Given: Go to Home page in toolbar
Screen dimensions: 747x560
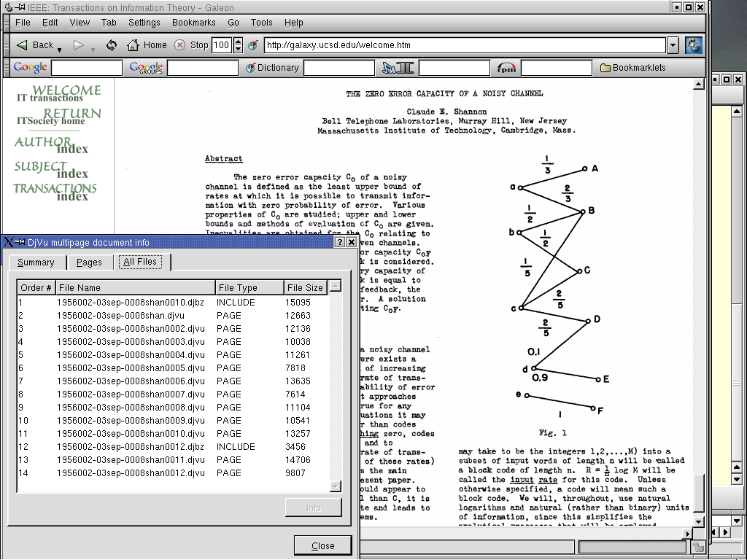Looking at the screenshot, I should (147, 45).
